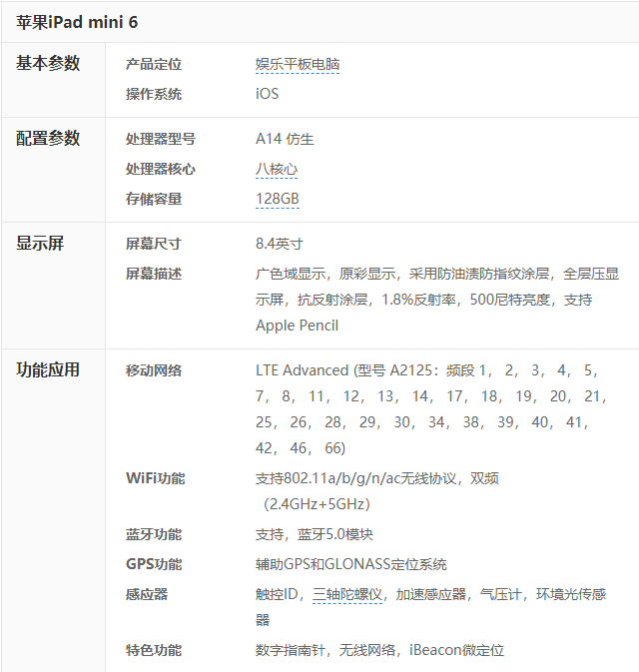Select the 操作系统 row label
The width and height of the screenshot is (639, 672).
coord(154,94)
